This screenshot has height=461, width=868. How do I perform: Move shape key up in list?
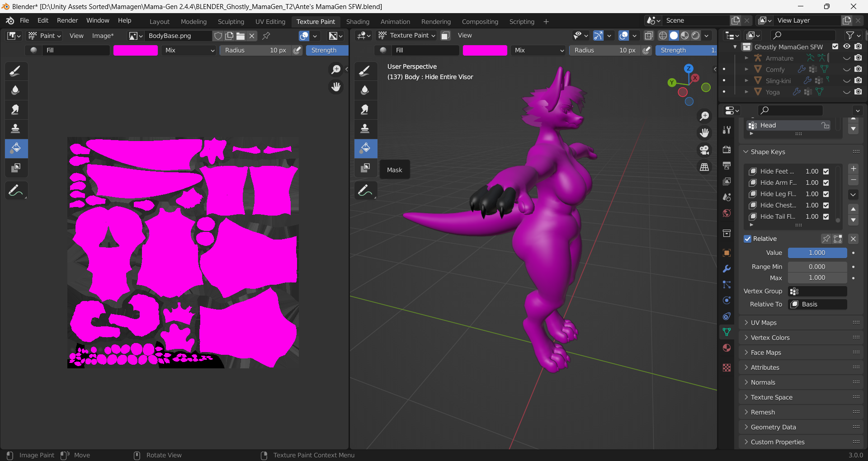tap(853, 209)
